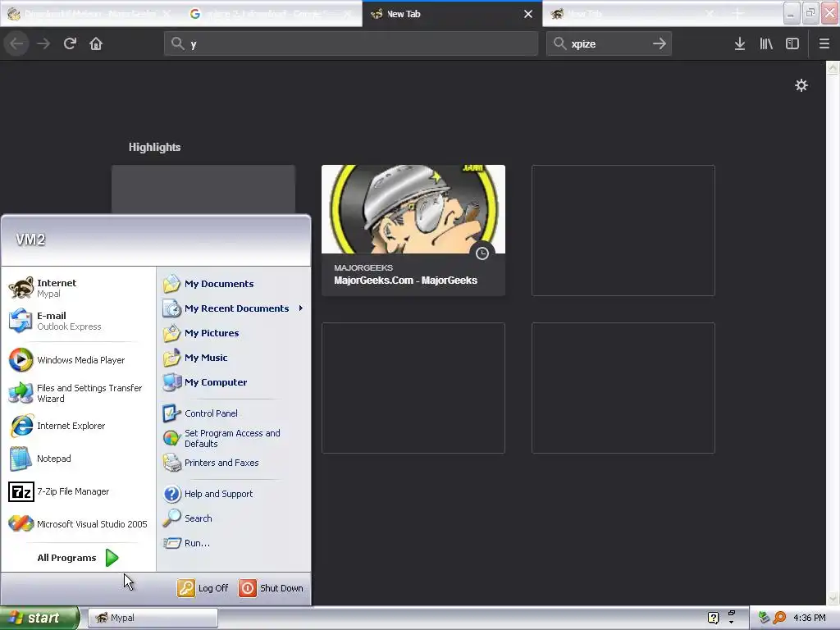Switch to the Google search tab
This screenshot has height=630, width=840.
pyautogui.click(x=271, y=14)
